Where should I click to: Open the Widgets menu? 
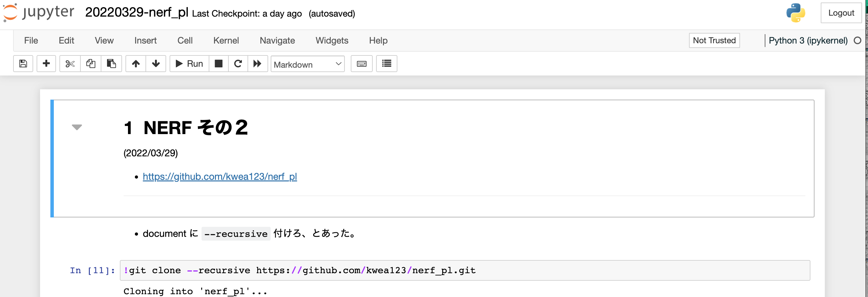(x=332, y=40)
